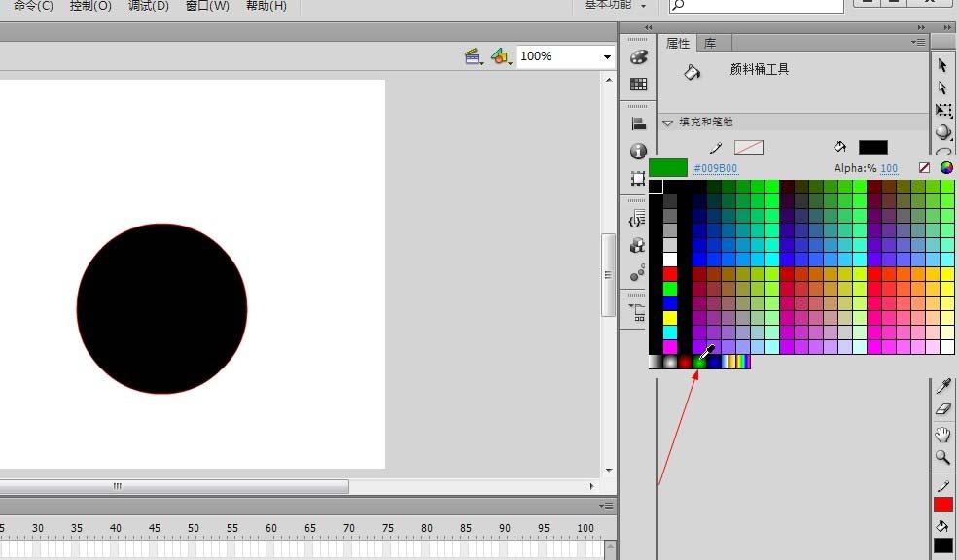The image size is (959, 560).
Task: Open the Align panel icon
Action: pos(638,123)
